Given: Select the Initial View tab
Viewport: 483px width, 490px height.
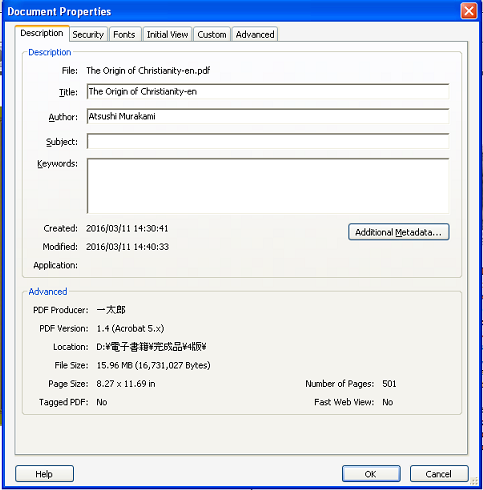Looking at the screenshot, I should coord(167,34).
